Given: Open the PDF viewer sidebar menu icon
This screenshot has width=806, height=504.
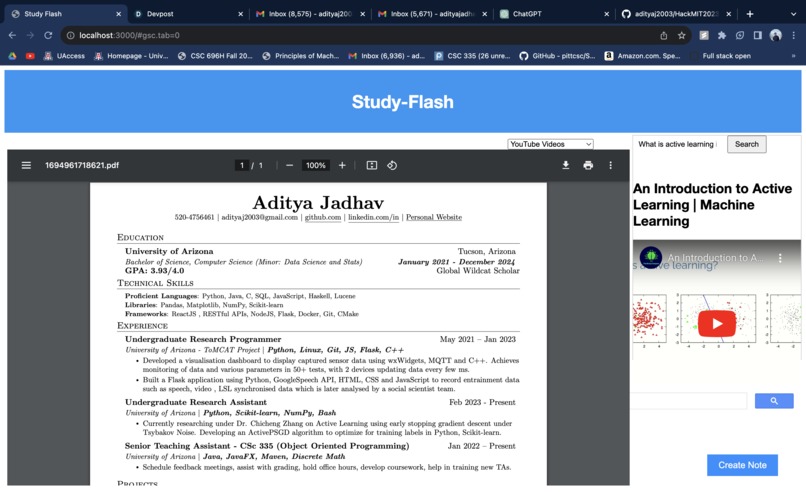Looking at the screenshot, I should [x=26, y=165].
